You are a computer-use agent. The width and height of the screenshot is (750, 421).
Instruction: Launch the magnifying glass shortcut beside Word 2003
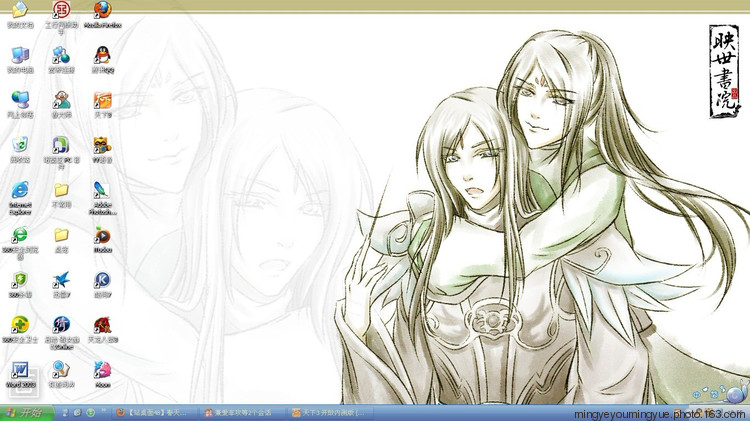click(x=61, y=370)
